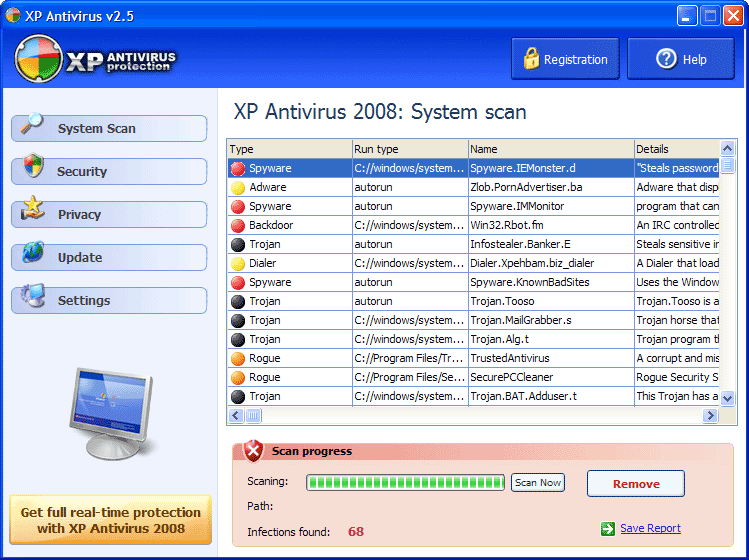Open the Save Report link
The width and height of the screenshot is (749, 560).
(650, 528)
